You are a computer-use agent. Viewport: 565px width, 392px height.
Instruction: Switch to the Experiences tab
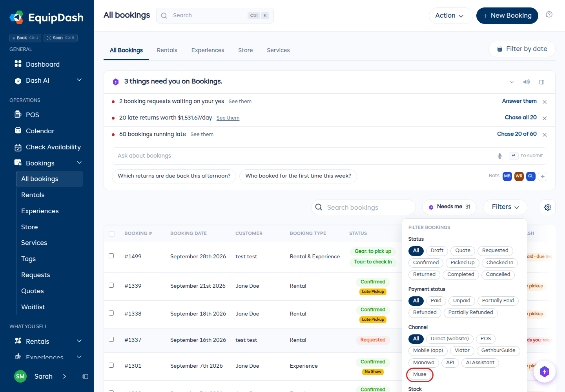tap(208, 50)
